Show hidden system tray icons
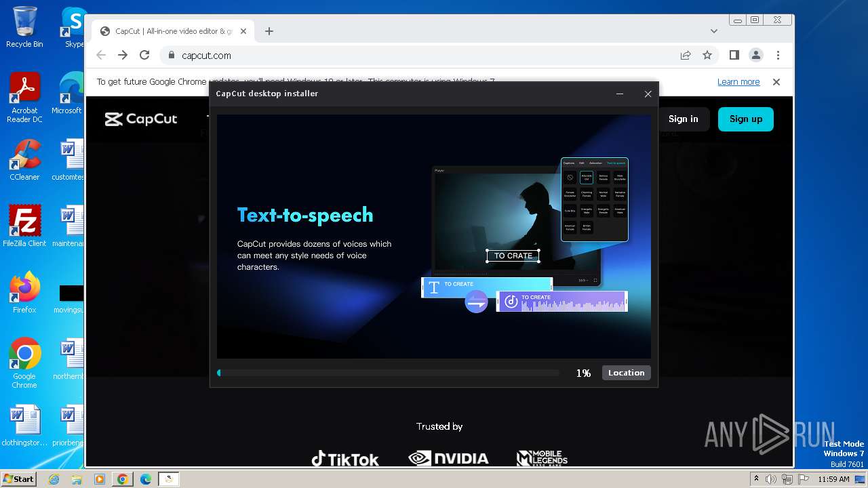Viewport: 868px width, 488px height. click(756, 479)
